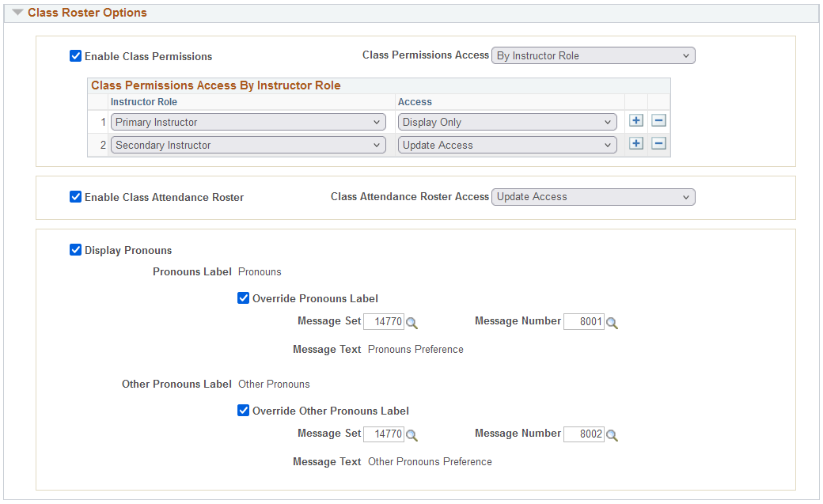
Task: Open Class Permissions Access dropdown
Action: pos(593,55)
